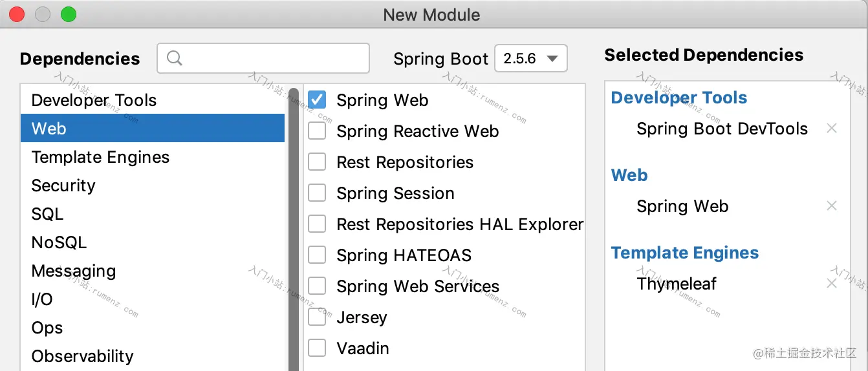Click the search magnifier icon

tap(175, 58)
